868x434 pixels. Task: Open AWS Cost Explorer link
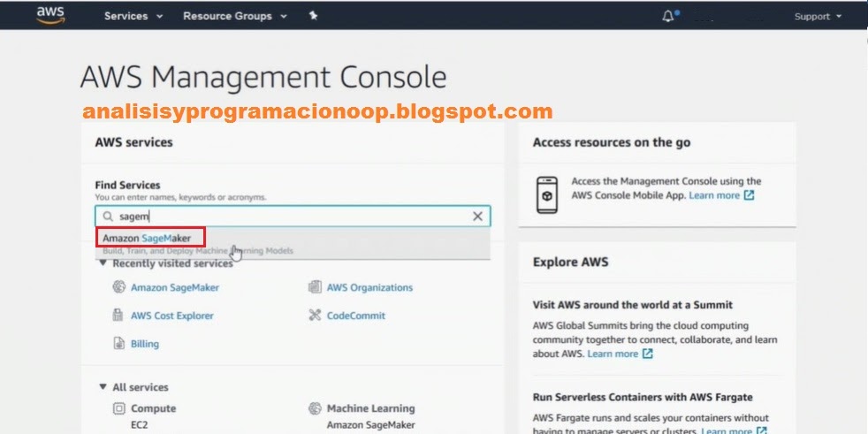point(172,316)
